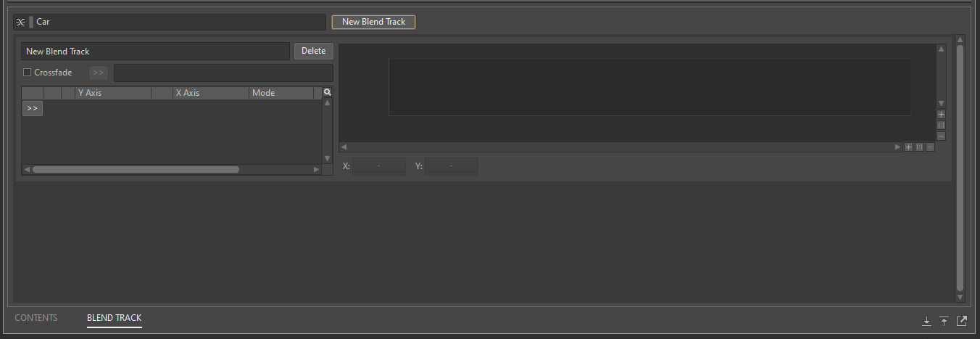Click the Mode column header
The width and height of the screenshot is (980, 339).
pos(281,93)
